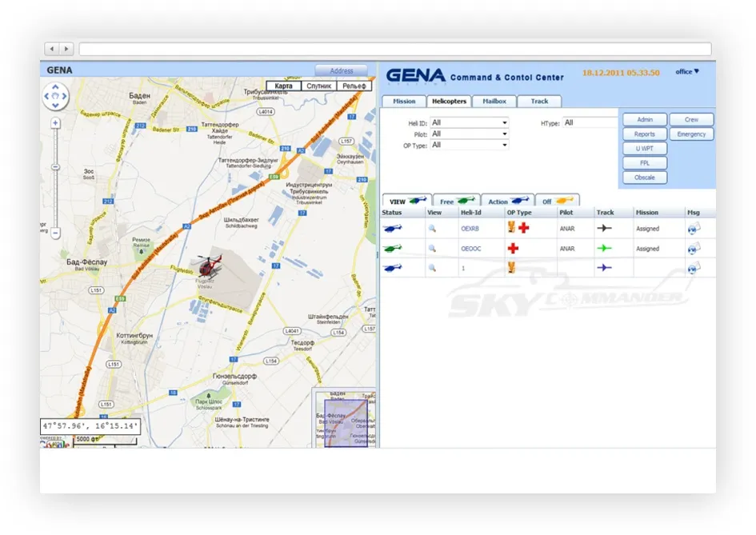The width and height of the screenshot is (756, 535).
Task: Expand the office user menu
Action: (687, 72)
